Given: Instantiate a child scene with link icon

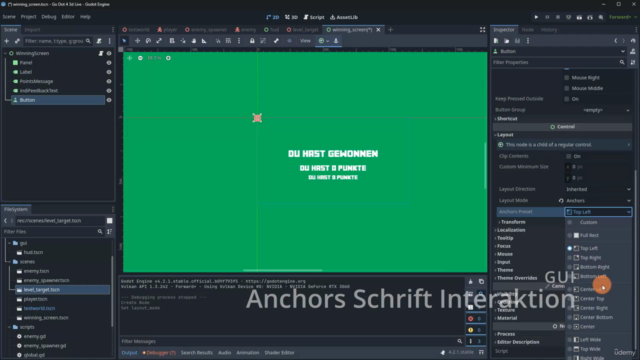Looking at the screenshot, I should [x=17, y=41].
